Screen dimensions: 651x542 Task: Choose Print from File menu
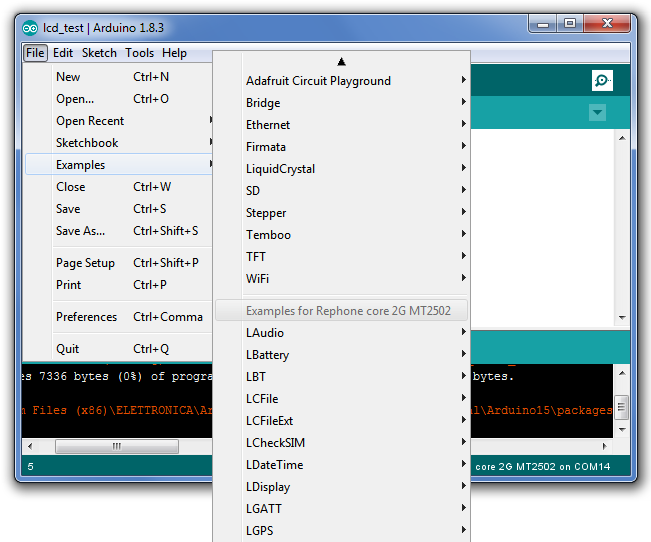point(119,285)
